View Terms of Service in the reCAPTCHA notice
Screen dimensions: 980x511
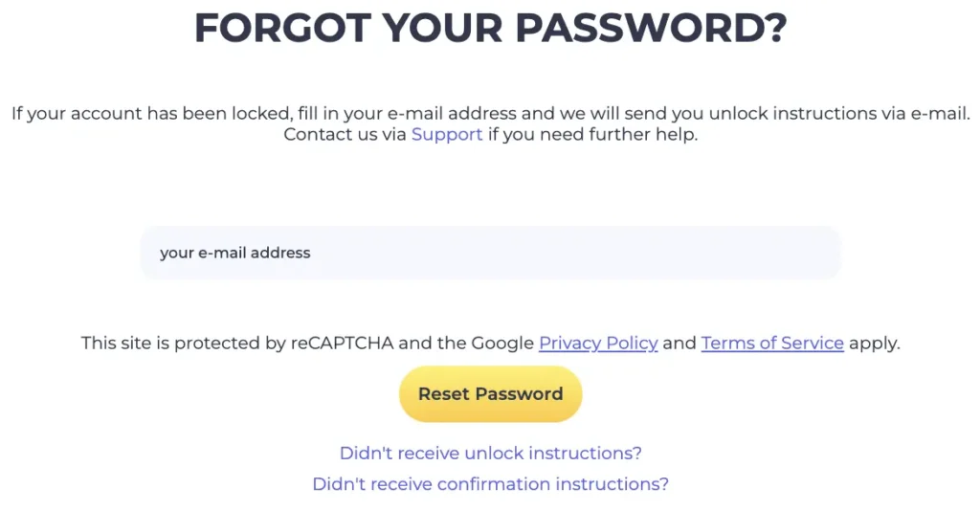[772, 343]
